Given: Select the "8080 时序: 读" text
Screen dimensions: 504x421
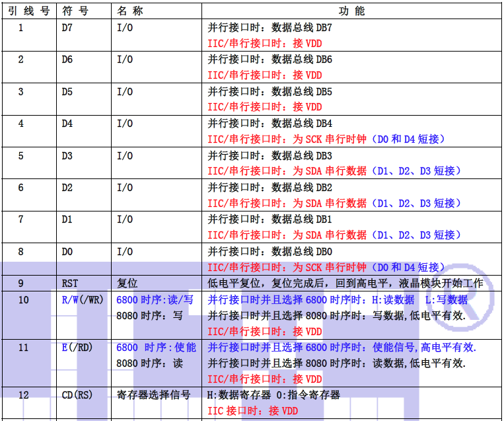Looking at the screenshot, I should click(x=149, y=364).
